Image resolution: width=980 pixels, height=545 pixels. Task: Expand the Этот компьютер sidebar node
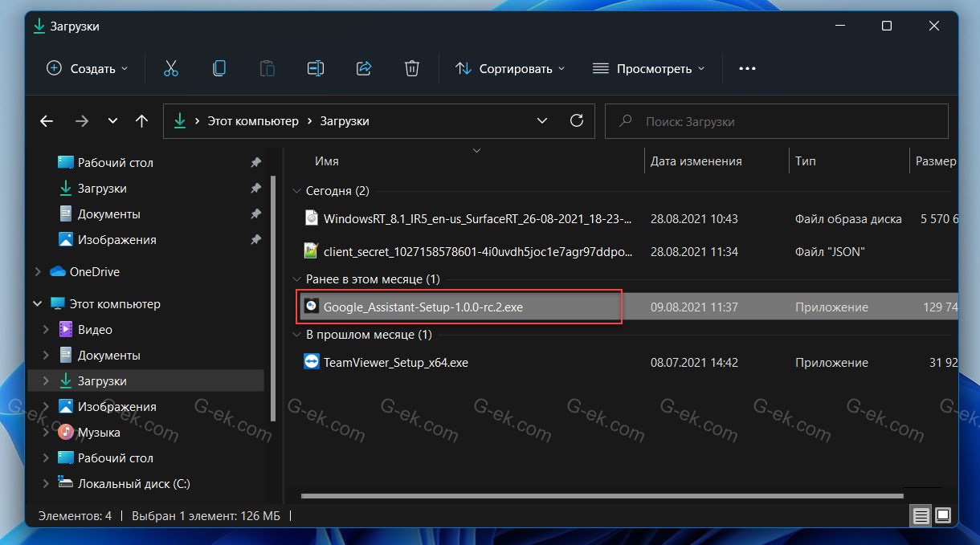tap(38, 303)
